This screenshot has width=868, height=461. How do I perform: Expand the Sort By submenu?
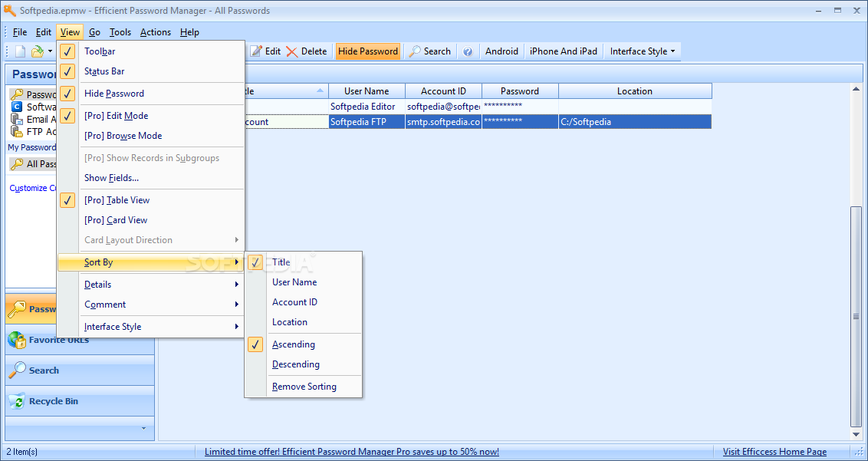point(150,262)
